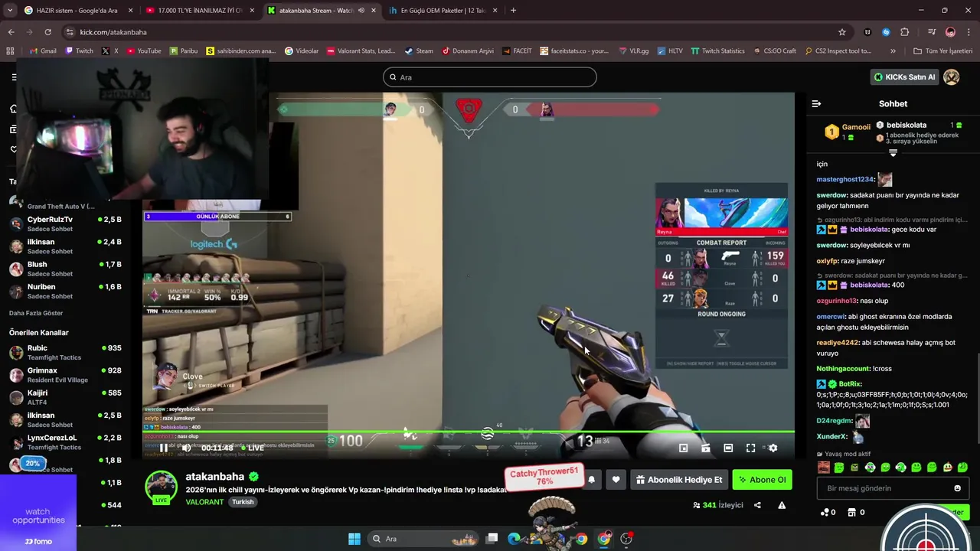The width and height of the screenshot is (980, 551).
Task: Open Microsoft Edge from the taskbar
Action: [514, 539]
